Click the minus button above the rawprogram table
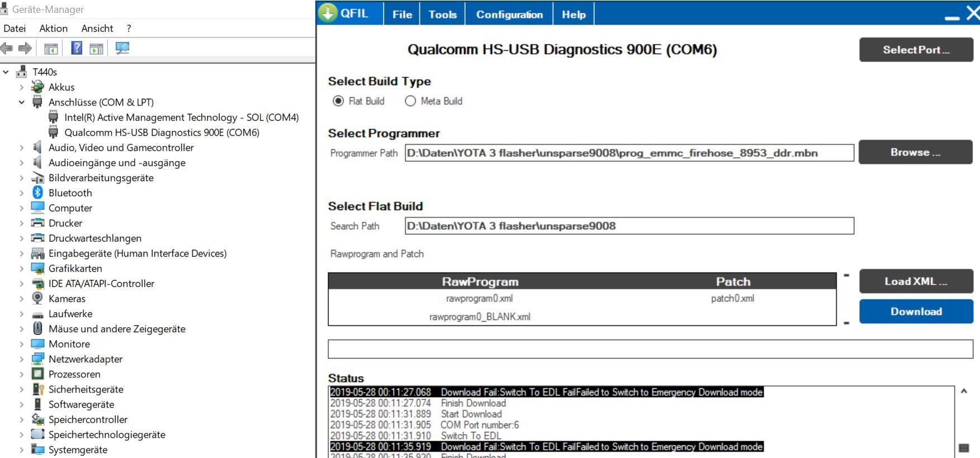 [x=846, y=275]
